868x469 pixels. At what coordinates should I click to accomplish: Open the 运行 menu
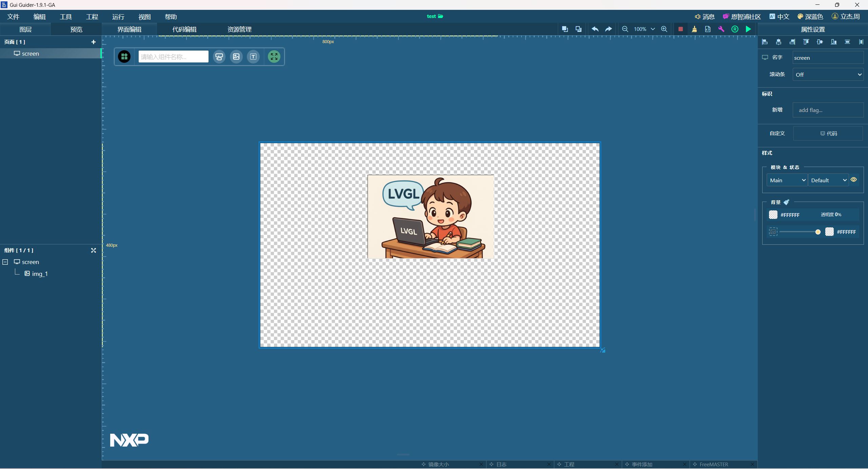pyautogui.click(x=118, y=17)
